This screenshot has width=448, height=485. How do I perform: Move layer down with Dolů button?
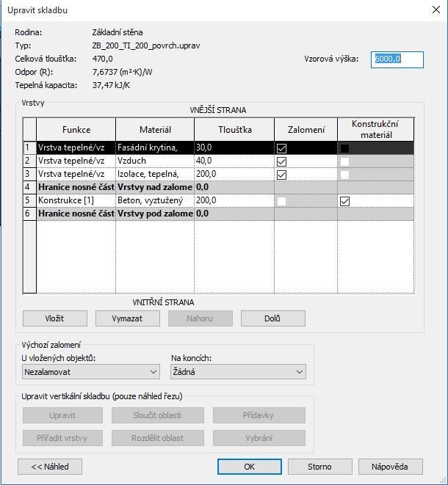coord(272,318)
